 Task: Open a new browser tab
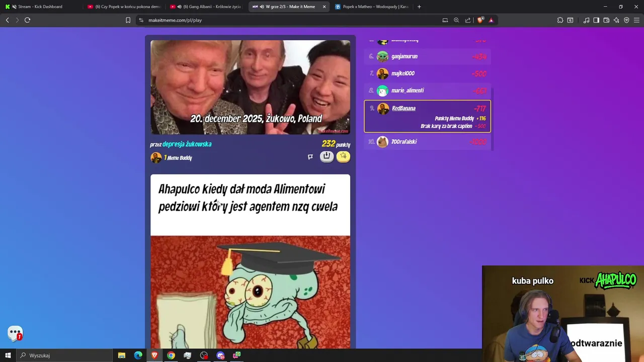(419, 7)
